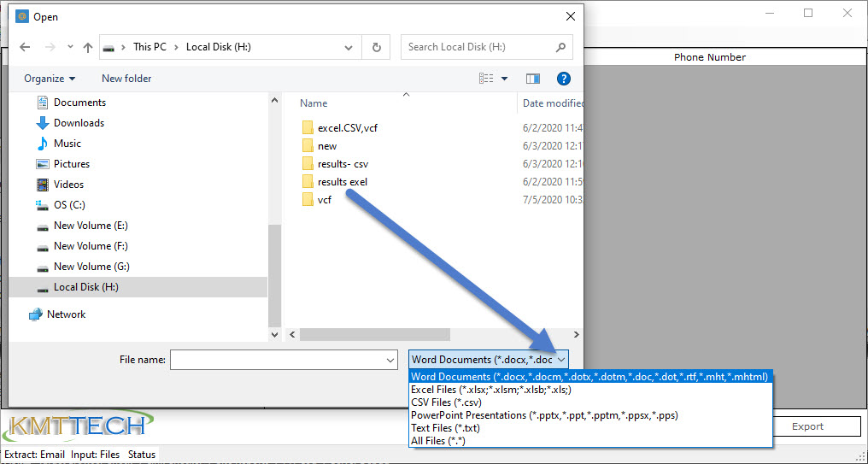
Task: Click the Back navigation arrow
Action: 25,48
